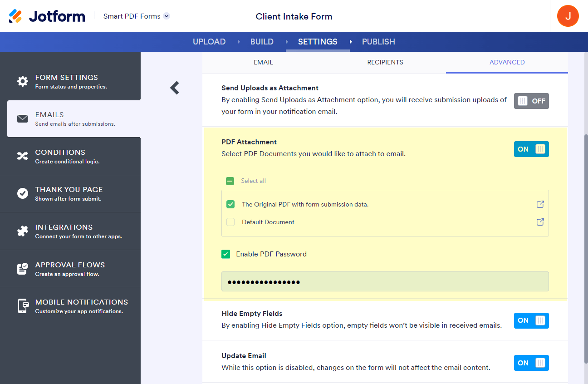The image size is (588, 384).
Task: Check the Default Document checkbox
Action: (x=230, y=222)
